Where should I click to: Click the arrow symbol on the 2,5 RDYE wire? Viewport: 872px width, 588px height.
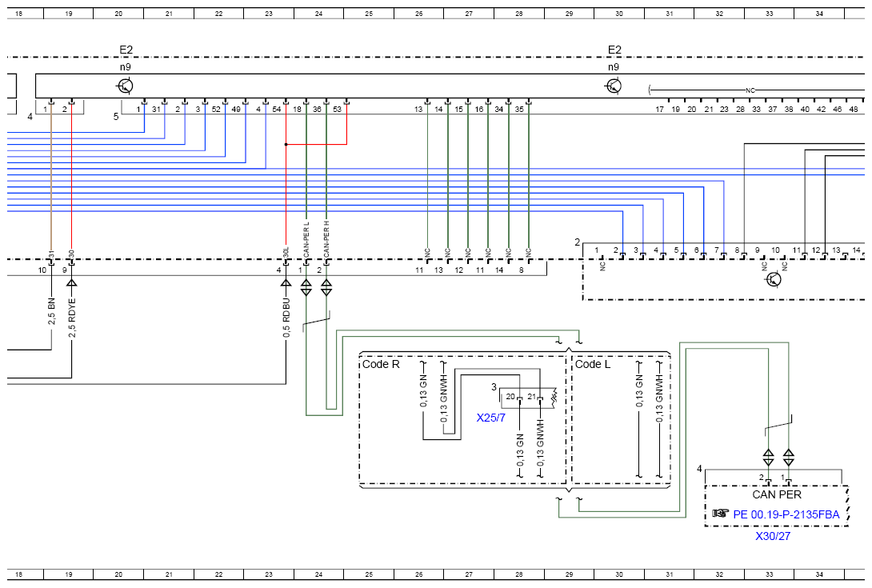click(72, 282)
